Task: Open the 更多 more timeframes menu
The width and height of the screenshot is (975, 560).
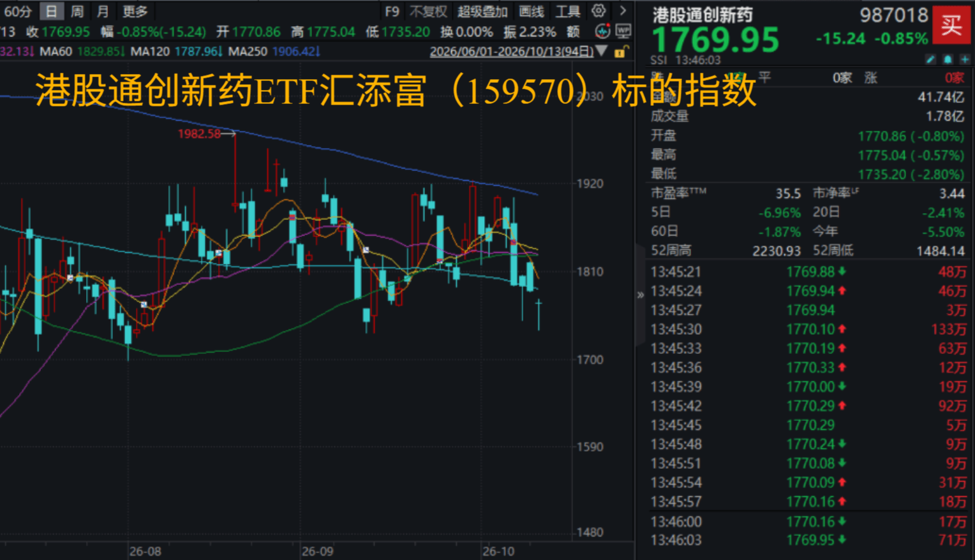Action: (x=135, y=11)
